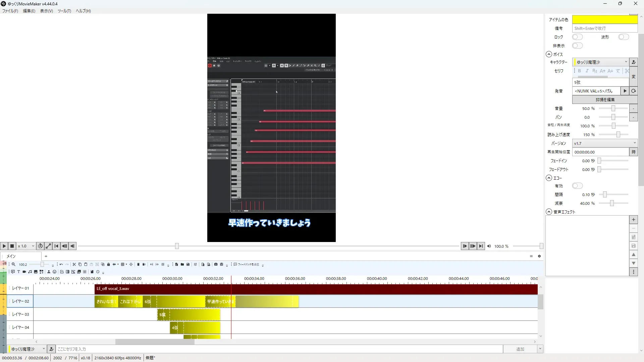Add an audio item with music note icon
Viewport: 644px width, 362px height.
pos(30,272)
